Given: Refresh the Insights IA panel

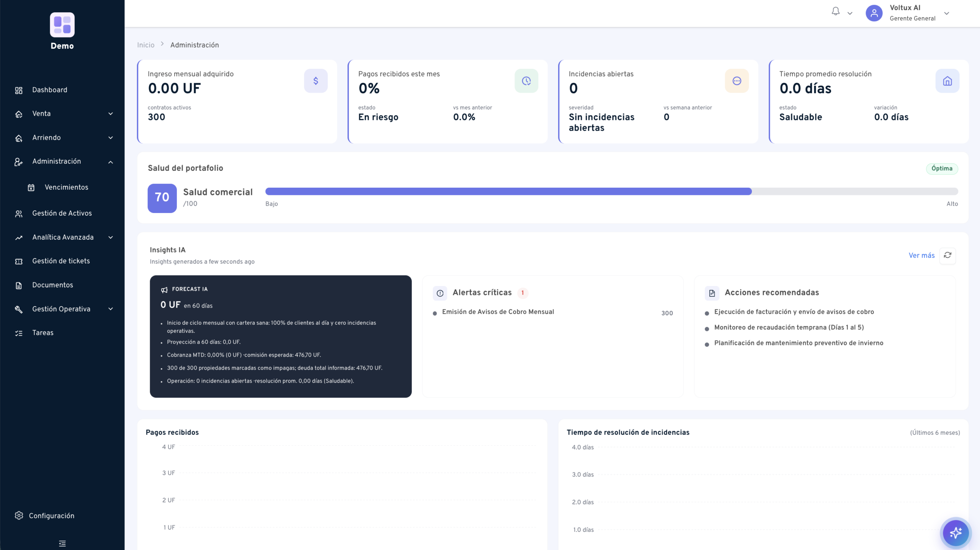Looking at the screenshot, I should [x=947, y=255].
